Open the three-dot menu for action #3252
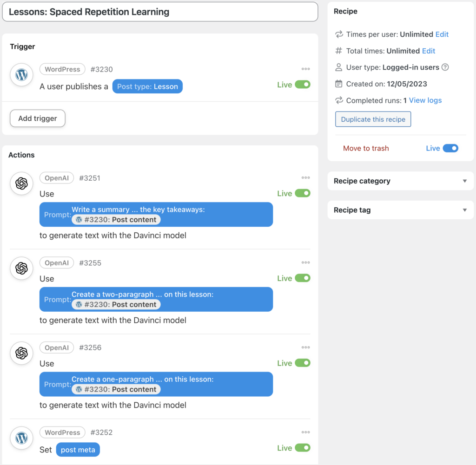 click(x=305, y=432)
